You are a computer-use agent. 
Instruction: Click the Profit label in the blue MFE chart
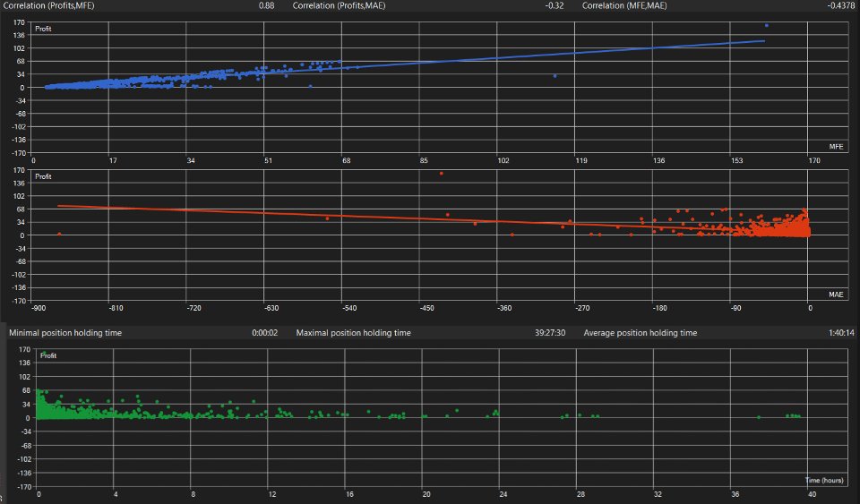click(x=43, y=29)
